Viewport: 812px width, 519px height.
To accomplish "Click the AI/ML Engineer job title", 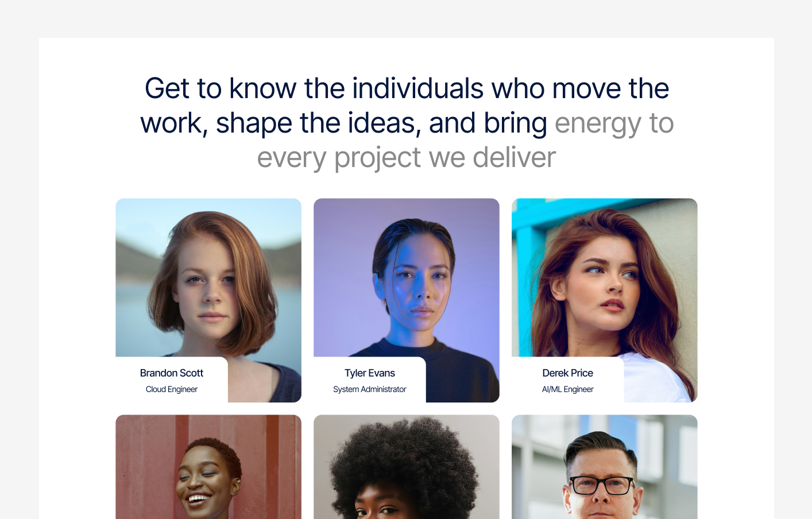I will tap(568, 389).
